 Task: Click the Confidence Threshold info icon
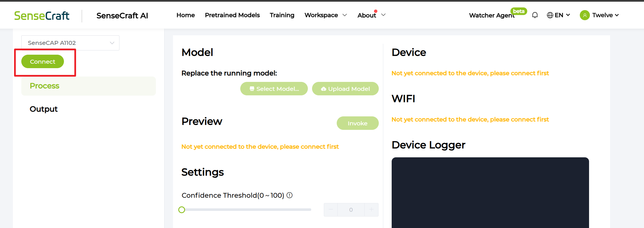point(290,195)
